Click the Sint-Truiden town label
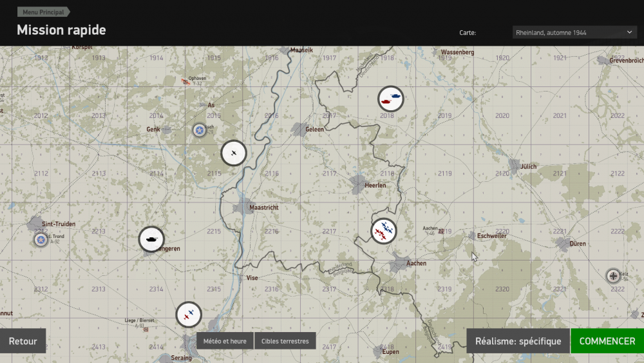 click(x=59, y=224)
